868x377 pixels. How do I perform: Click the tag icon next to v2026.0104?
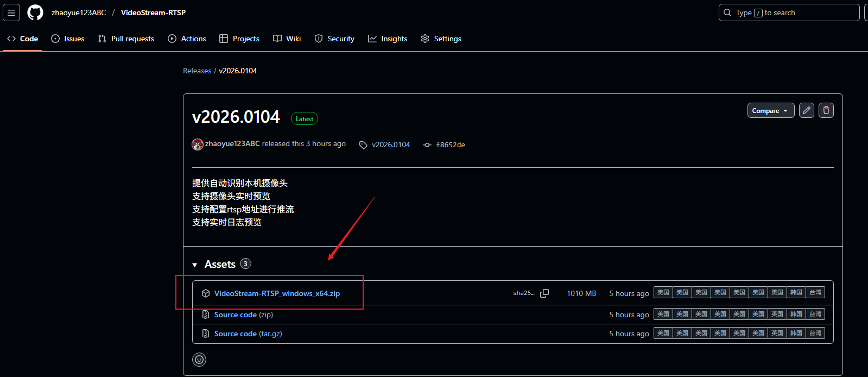[x=363, y=145]
